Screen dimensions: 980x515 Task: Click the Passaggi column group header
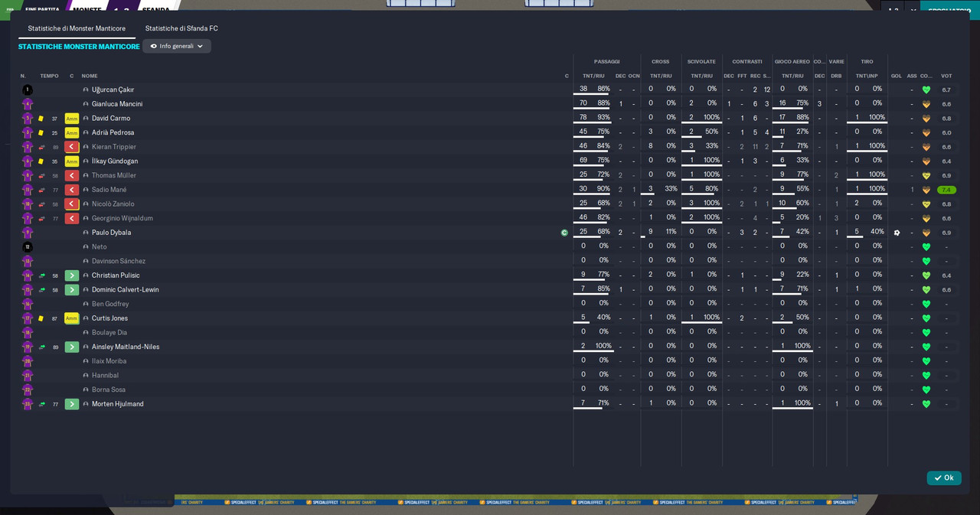point(607,61)
